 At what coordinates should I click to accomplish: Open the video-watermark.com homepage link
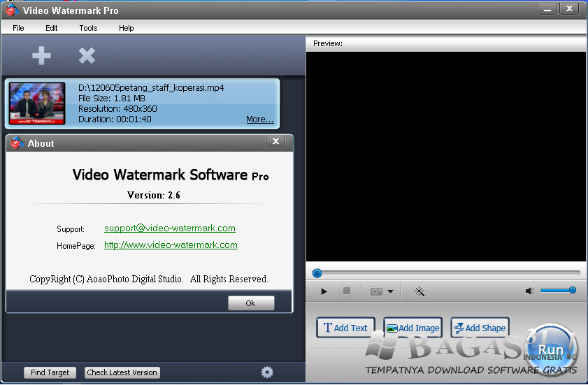pos(171,245)
